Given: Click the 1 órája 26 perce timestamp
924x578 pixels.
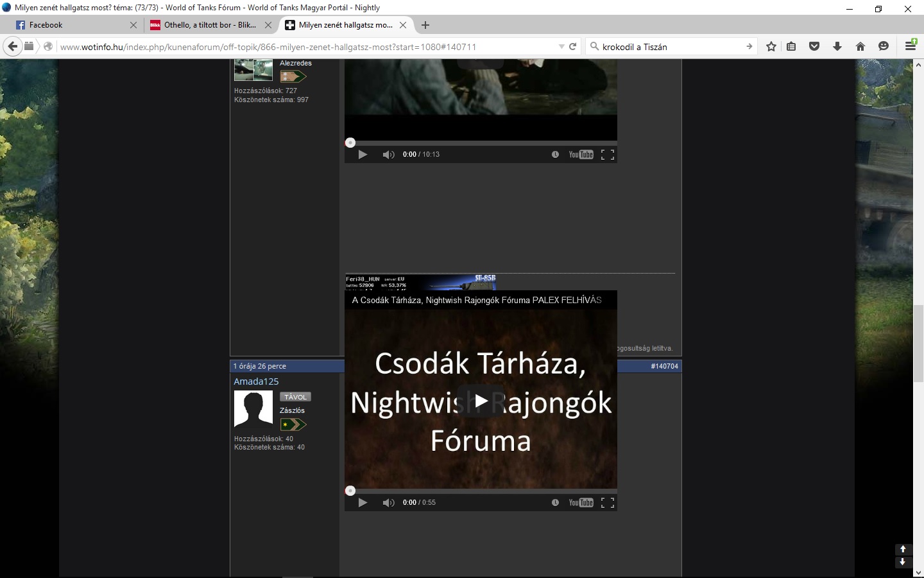Looking at the screenshot, I should [x=260, y=366].
